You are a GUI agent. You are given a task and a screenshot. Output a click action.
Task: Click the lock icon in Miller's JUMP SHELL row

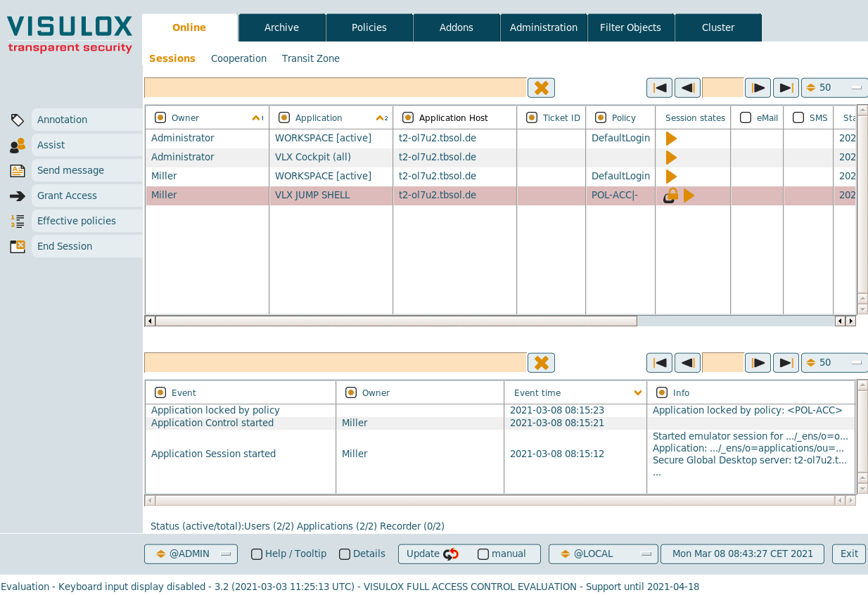671,196
